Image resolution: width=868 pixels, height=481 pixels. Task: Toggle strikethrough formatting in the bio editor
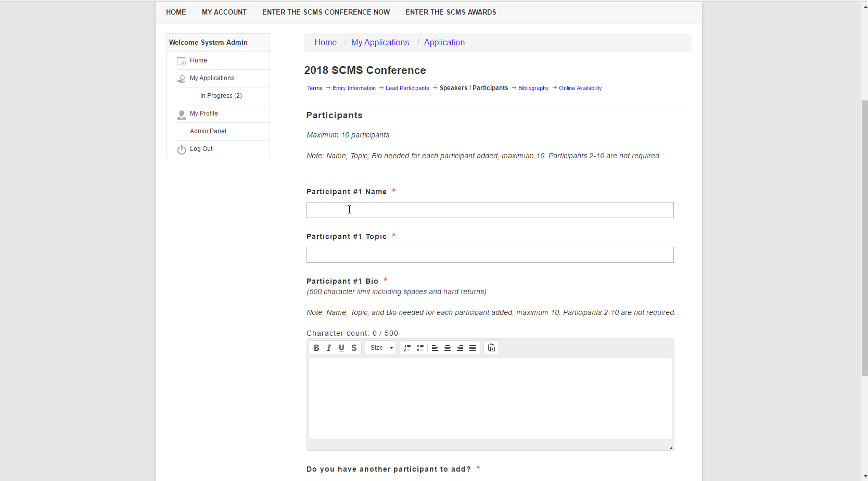(x=354, y=348)
